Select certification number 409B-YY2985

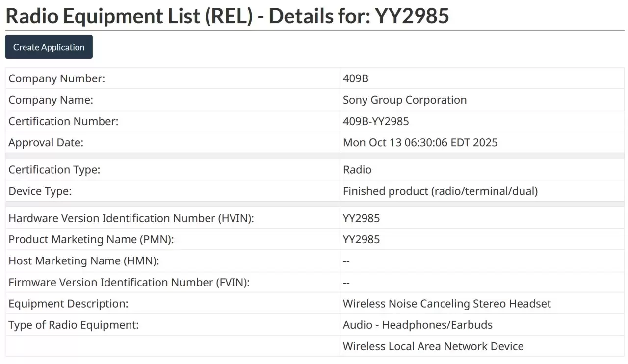click(x=375, y=121)
